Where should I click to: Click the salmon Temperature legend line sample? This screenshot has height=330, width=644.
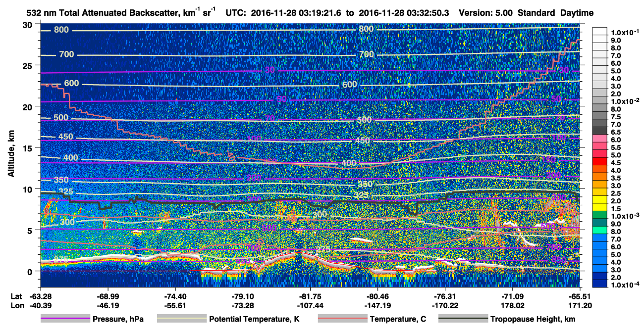click(343, 319)
